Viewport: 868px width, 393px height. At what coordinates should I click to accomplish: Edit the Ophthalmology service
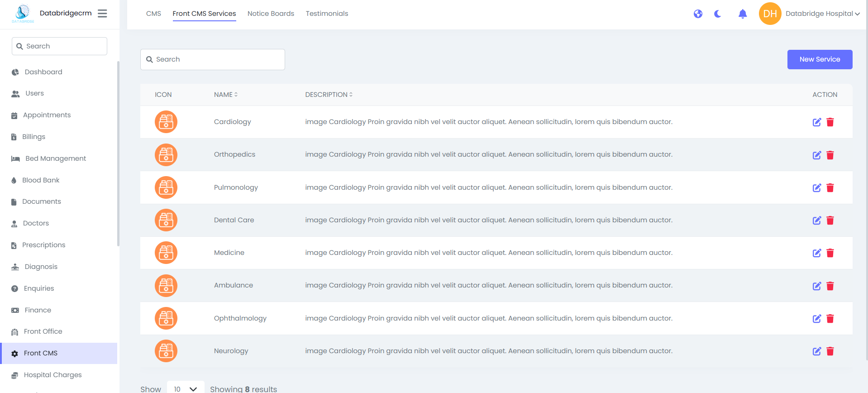[817, 319]
